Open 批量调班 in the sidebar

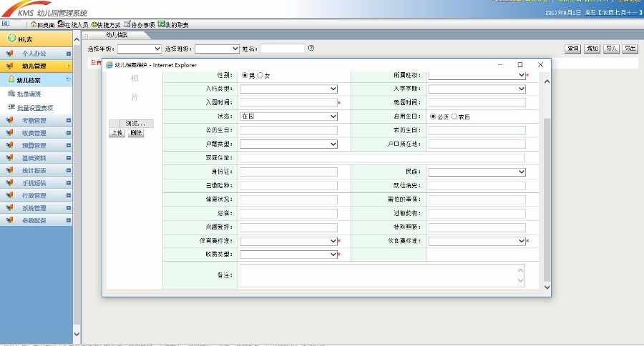[x=29, y=94]
